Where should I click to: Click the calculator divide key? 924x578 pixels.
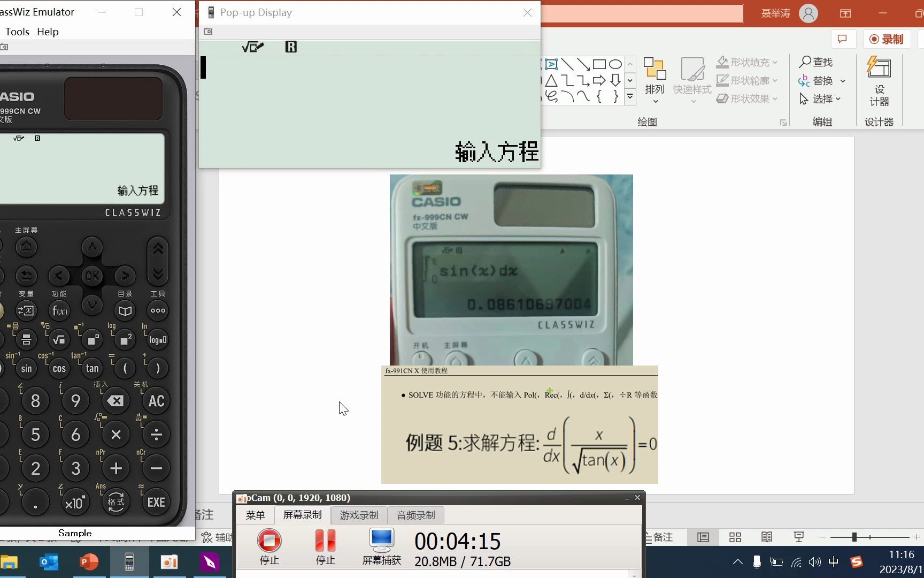[x=156, y=435]
